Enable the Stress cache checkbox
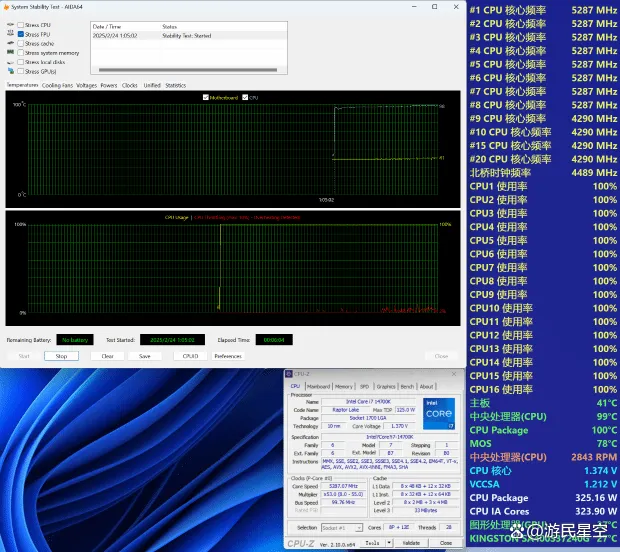The image size is (620, 552). click(21, 43)
